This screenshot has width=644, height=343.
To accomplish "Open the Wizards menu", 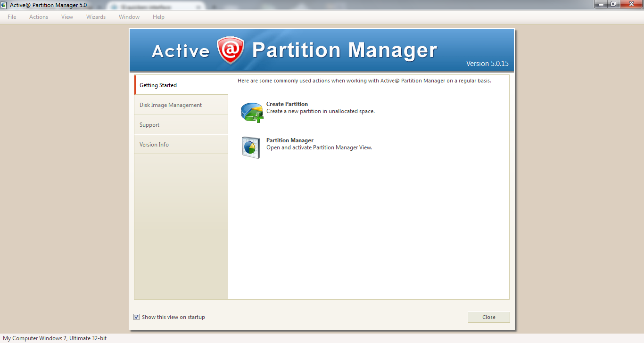I will pos(96,16).
